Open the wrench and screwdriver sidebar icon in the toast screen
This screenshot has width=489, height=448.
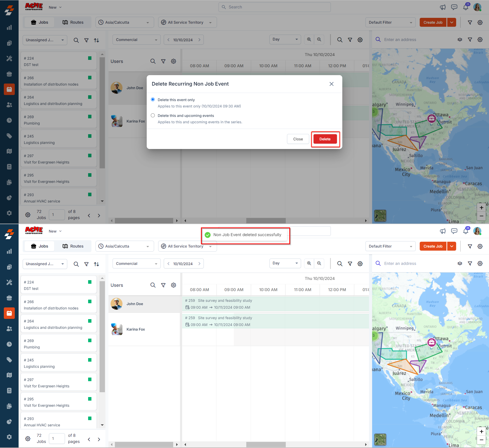point(9,282)
